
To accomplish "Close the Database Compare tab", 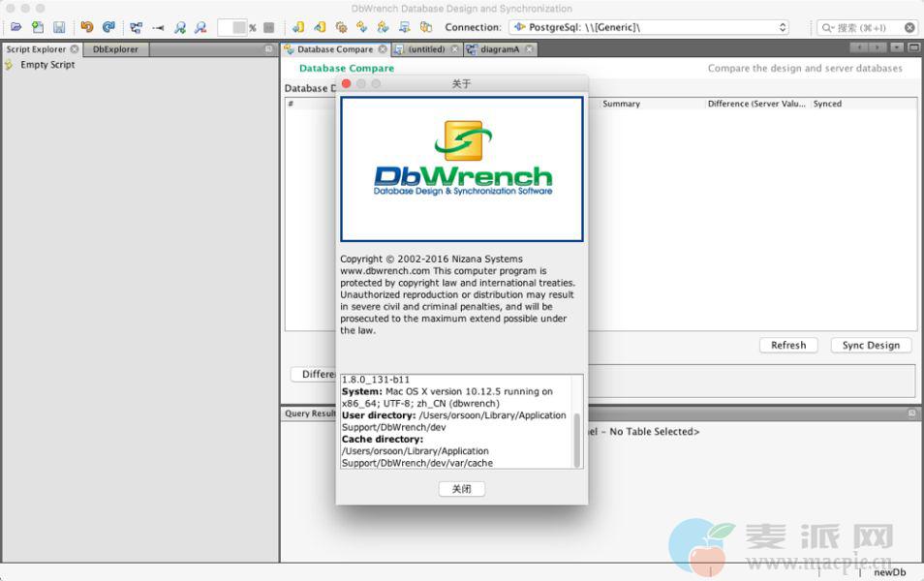I will (x=383, y=48).
